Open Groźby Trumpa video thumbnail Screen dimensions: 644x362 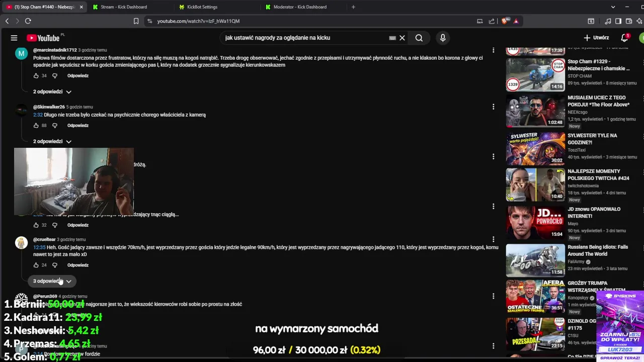[x=535, y=296]
